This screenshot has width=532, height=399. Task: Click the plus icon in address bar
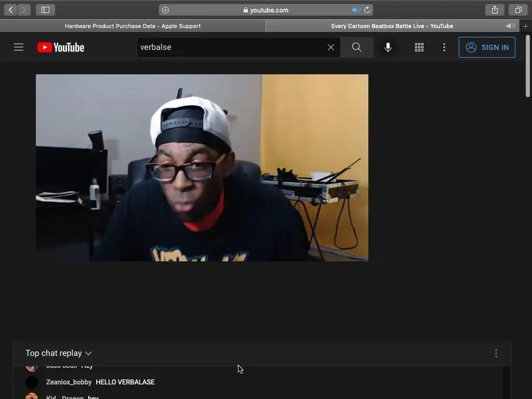pos(165,10)
